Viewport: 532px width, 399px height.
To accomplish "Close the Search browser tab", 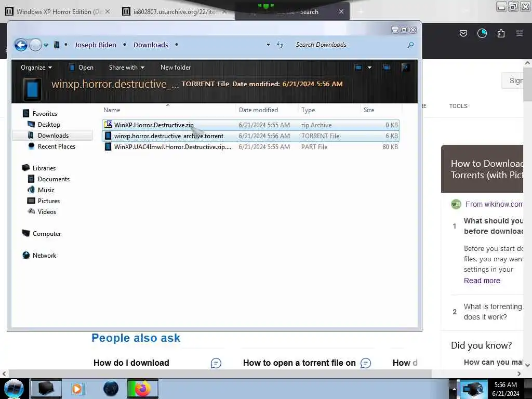I will coord(341,11).
